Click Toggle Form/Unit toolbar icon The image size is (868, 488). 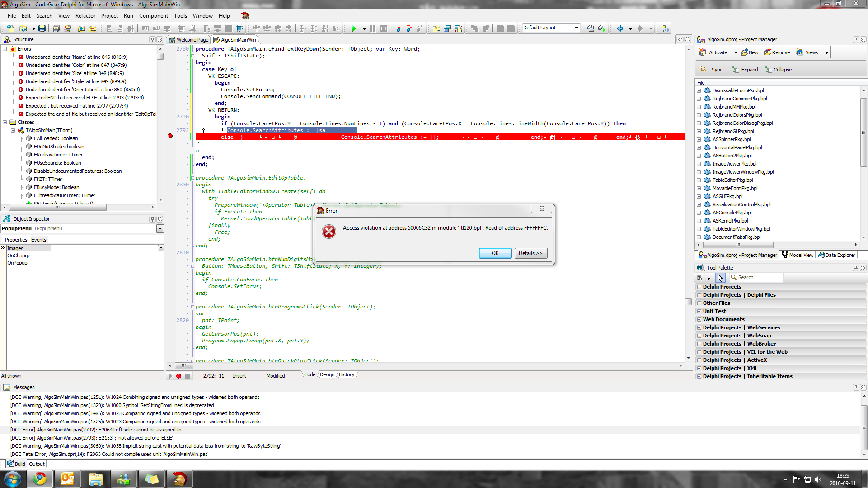(458, 28)
